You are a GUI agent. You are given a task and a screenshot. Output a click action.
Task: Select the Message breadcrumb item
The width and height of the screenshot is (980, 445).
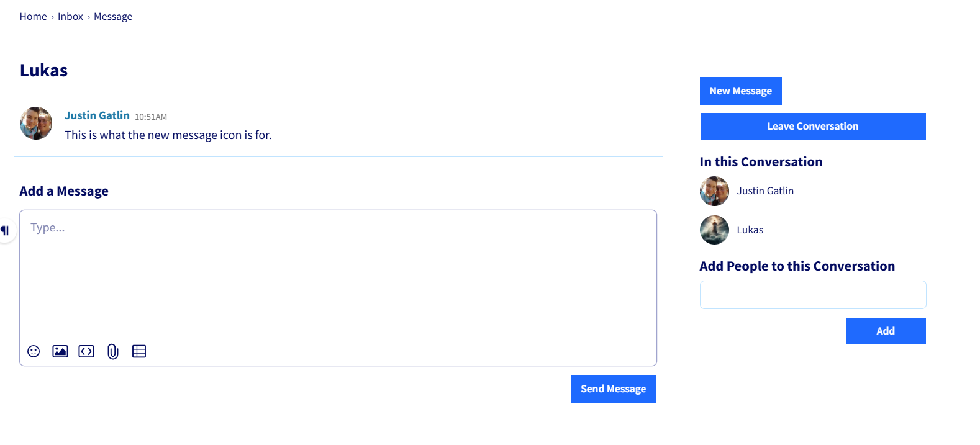pos(113,16)
